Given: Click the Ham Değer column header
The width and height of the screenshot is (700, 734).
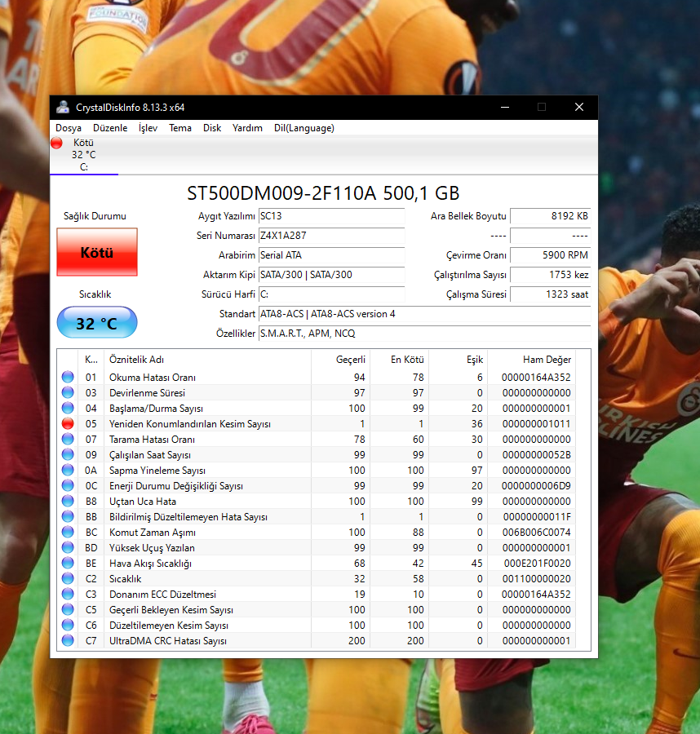Looking at the screenshot, I should pos(531,360).
